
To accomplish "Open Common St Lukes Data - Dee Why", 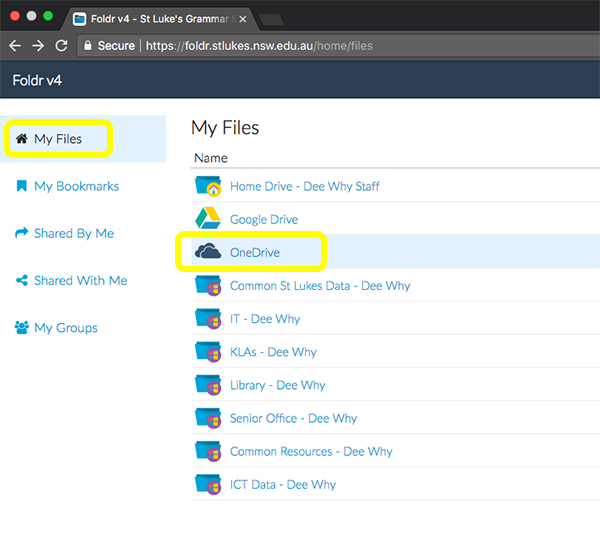I will click(319, 286).
